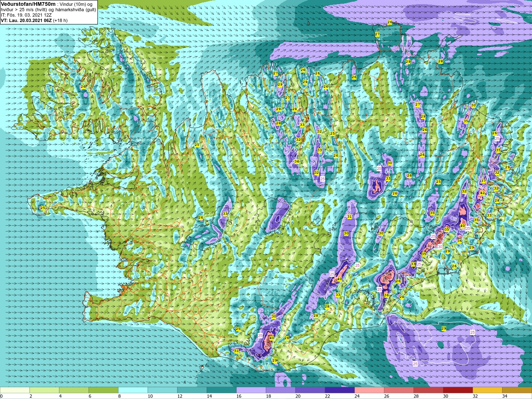Select the 28–30 m/s red legend swatch

pyautogui.click(x=428, y=390)
